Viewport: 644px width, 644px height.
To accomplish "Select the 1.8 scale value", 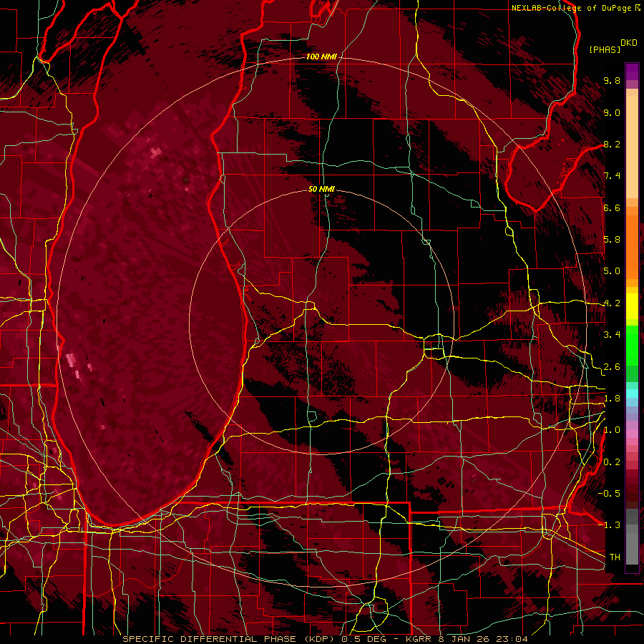I will [612, 399].
